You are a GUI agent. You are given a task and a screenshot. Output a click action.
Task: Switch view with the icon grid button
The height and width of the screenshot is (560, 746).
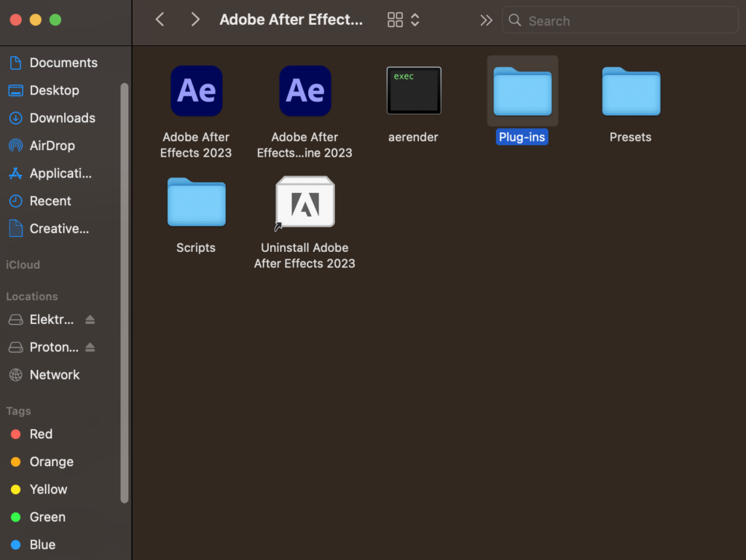pyautogui.click(x=395, y=20)
